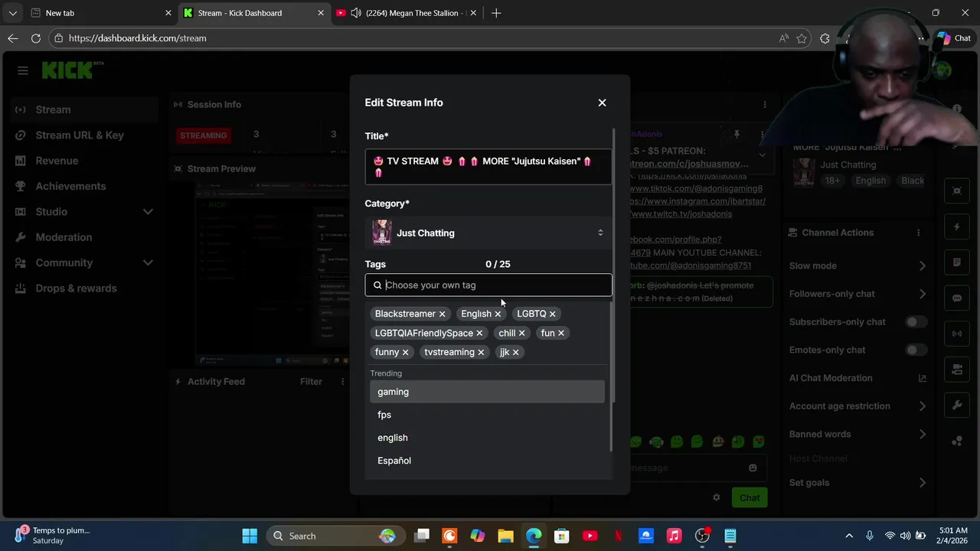Screen dimensions: 980x551
Task: Open the Category dropdown showing Just Chatting
Action: (488, 233)
